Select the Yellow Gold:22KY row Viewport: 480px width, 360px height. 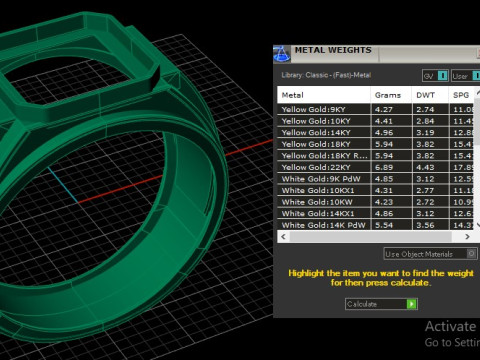pos(375,167)
